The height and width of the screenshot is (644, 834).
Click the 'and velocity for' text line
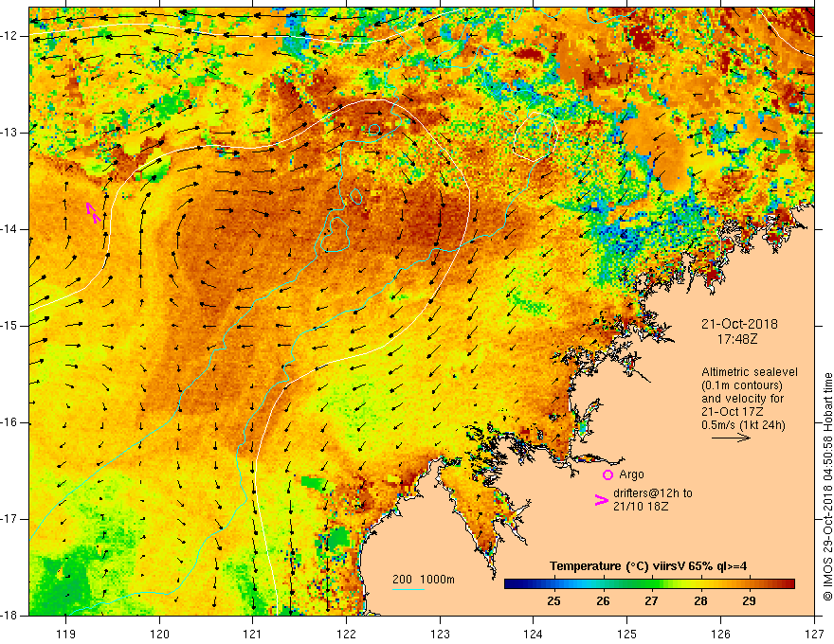pos(742,399)
